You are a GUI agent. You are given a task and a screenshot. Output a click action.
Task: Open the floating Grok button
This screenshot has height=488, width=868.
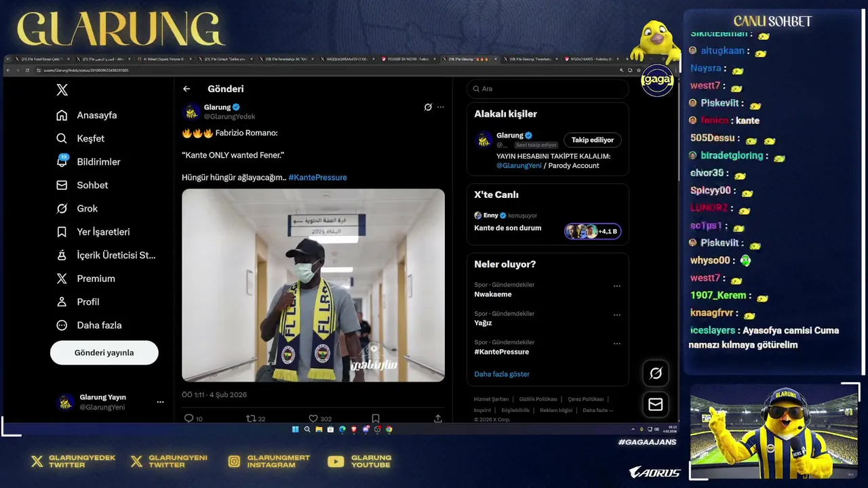(x=656, y=373)
